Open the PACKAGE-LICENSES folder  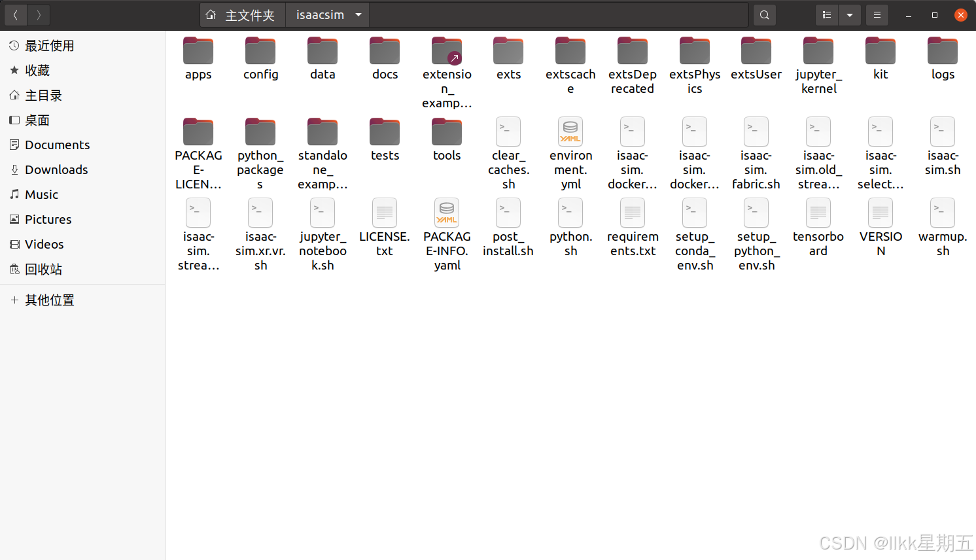pyautogui.click(x=198, y=154)
